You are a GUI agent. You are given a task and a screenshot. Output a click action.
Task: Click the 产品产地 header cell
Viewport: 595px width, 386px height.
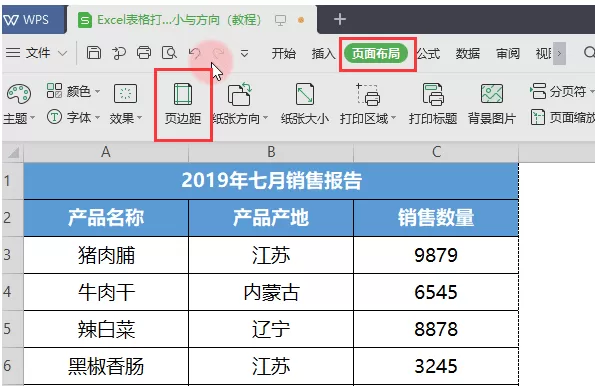coord(271,218)
